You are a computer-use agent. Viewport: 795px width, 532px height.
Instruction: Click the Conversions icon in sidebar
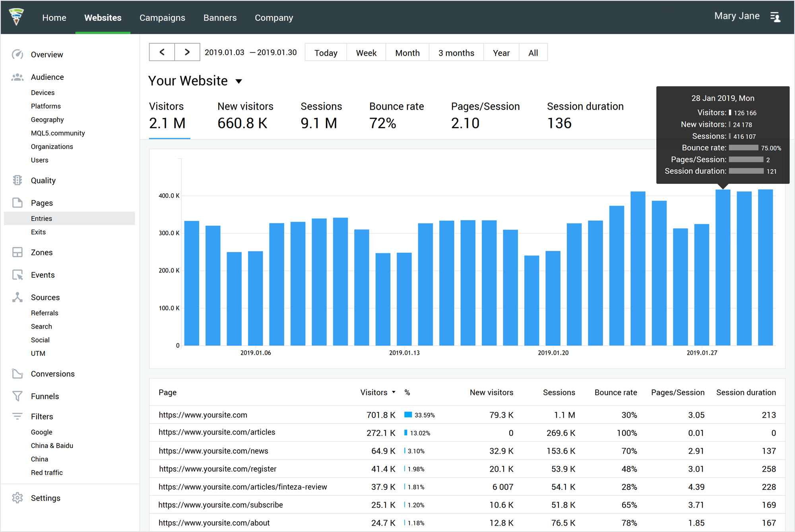pos(17,374)
